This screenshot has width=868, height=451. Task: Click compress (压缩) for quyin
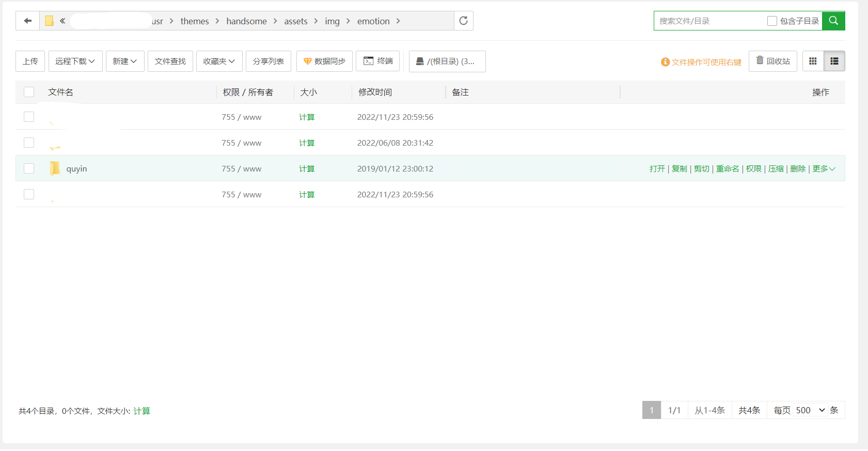click(x=776, y=168)
